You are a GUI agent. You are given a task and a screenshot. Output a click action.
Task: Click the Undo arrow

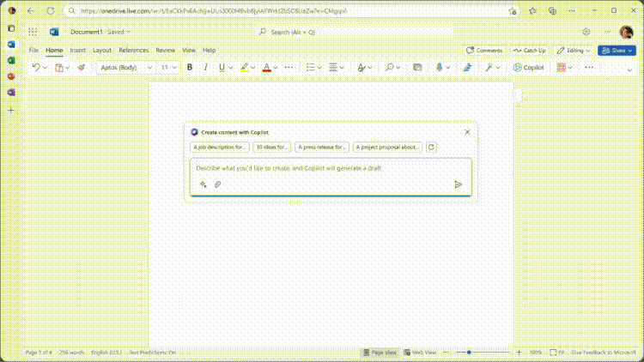tap(36, 67)
